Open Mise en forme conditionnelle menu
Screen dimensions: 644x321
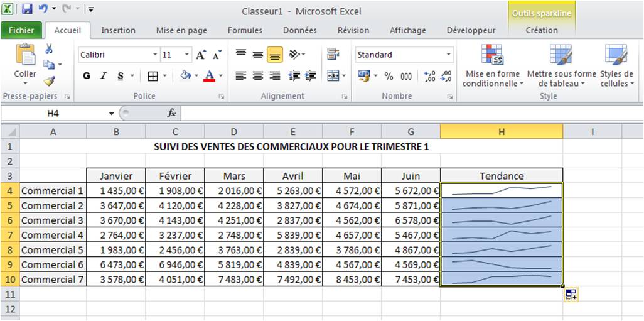coord(493,66)
